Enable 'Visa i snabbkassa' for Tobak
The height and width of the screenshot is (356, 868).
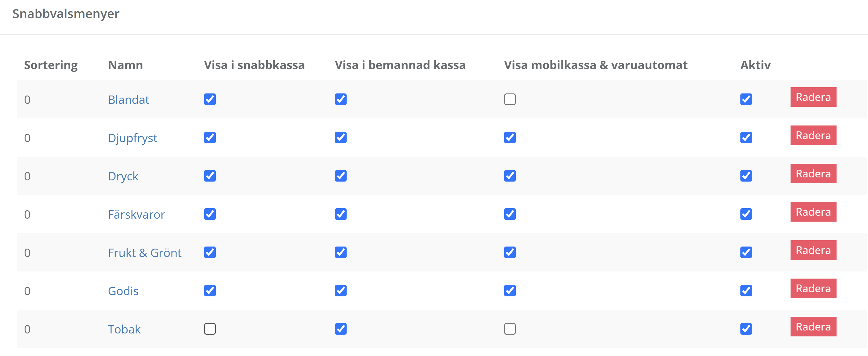click(210, 329)
